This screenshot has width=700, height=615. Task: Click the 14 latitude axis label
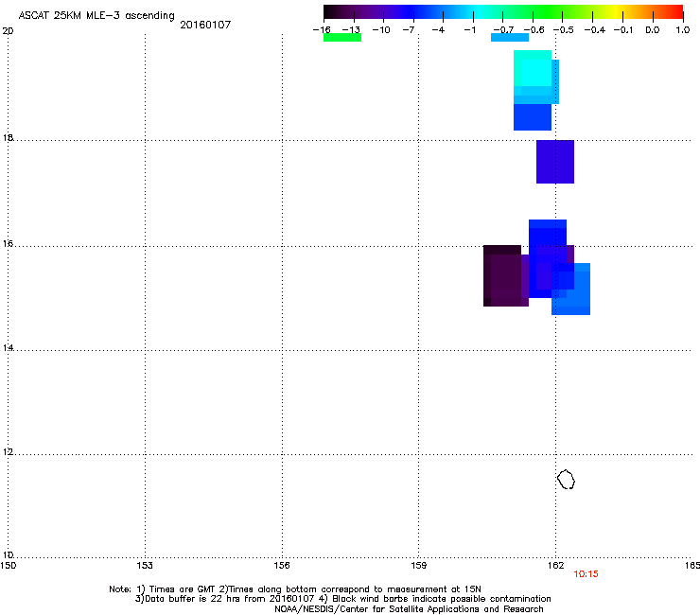pos(8,347)
